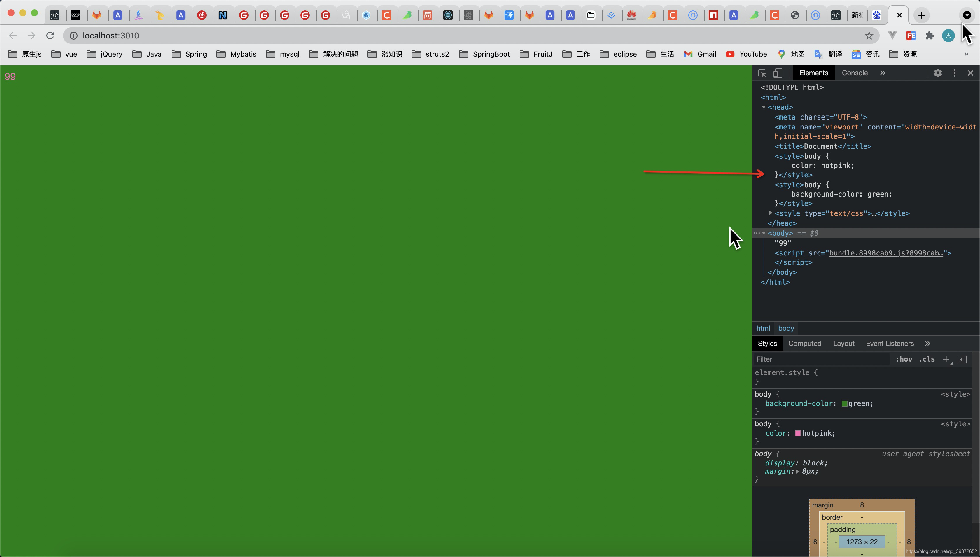
Task: Switch to the Baidu paw browser tab
Action: [x=876, y=15]
